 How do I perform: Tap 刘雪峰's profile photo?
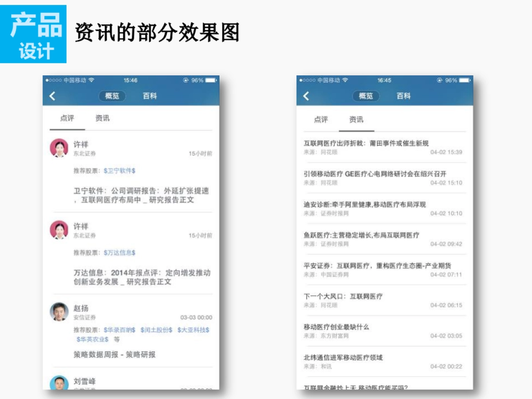pyautogui.click(x=59, y=383)
